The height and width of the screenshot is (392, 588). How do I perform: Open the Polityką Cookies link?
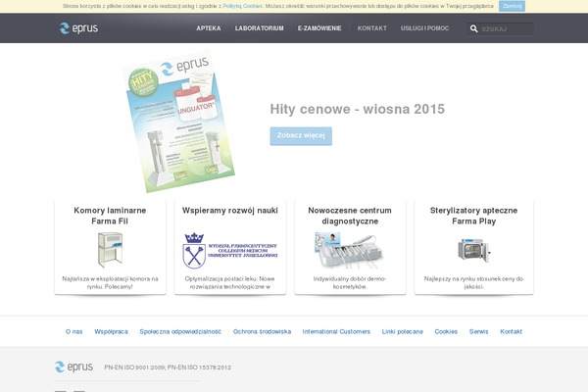243,6
